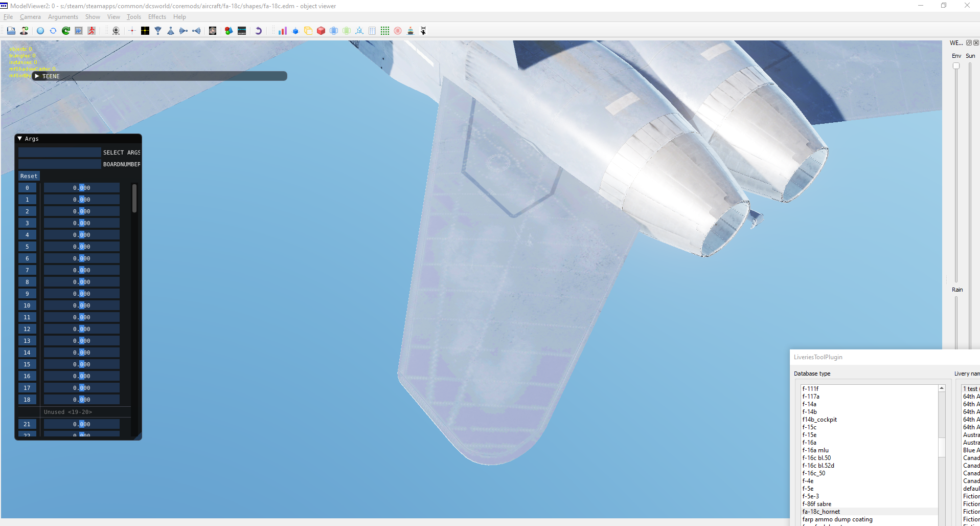Click the small blue cube icon
This screenshot has width=980, height=526.
pyautogui.click(x=295, y=31)
